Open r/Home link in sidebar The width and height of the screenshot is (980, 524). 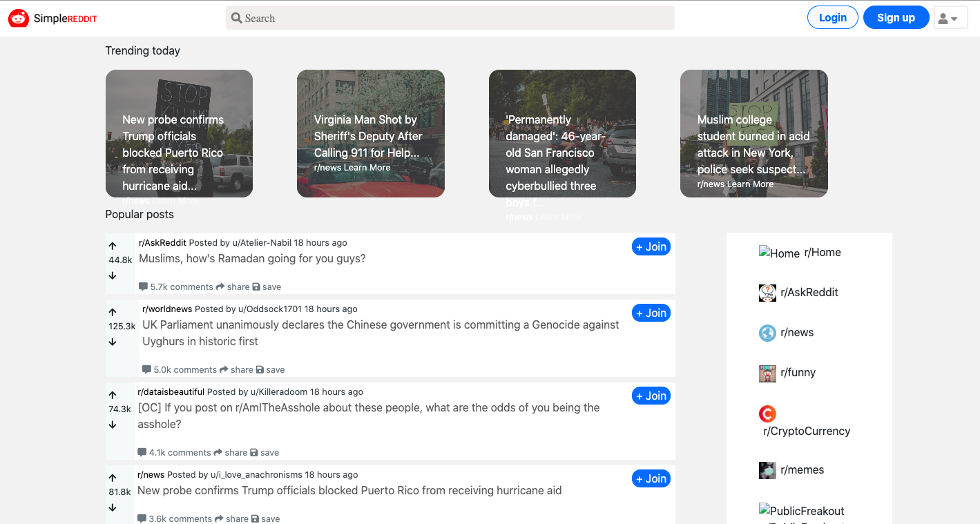(x=823, y=253)
